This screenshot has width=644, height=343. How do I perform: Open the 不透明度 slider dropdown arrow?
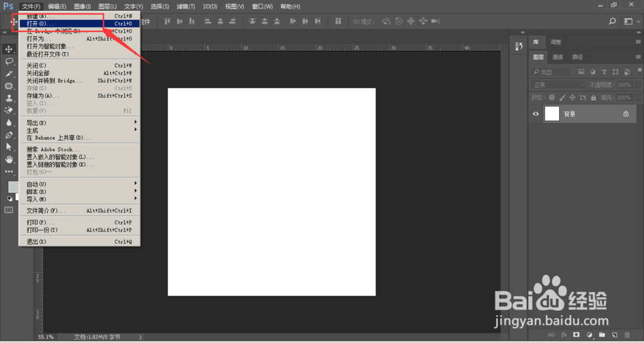[x=638, y=85]
